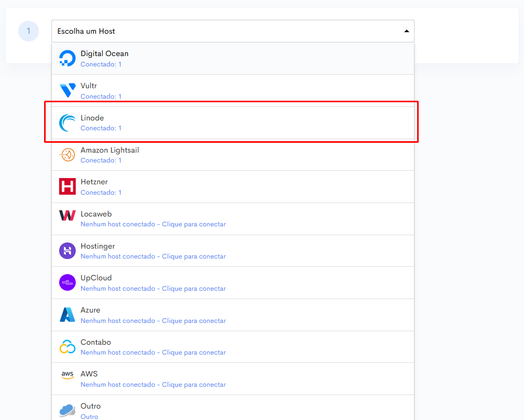Click the UpCloud logo icon

point(67,282)
